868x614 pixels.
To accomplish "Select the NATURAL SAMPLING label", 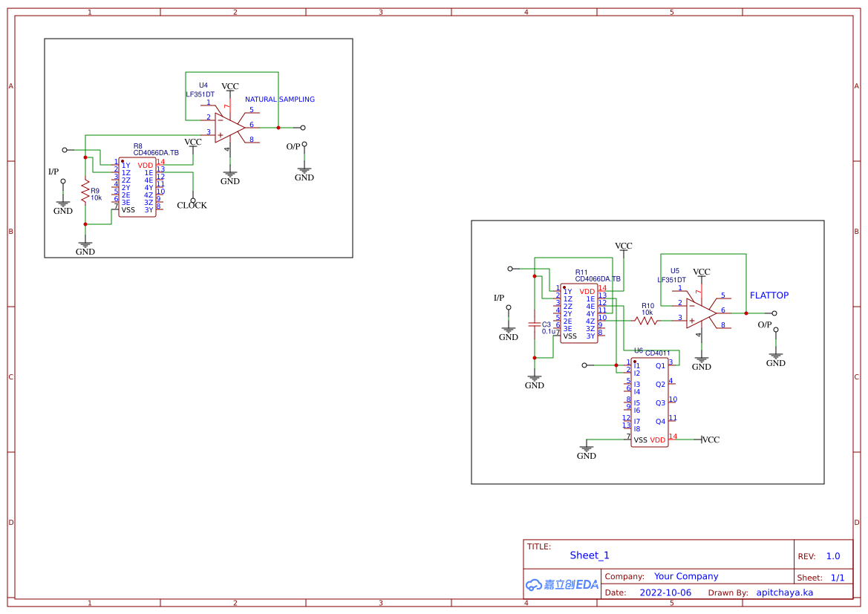I will point(279,99).
